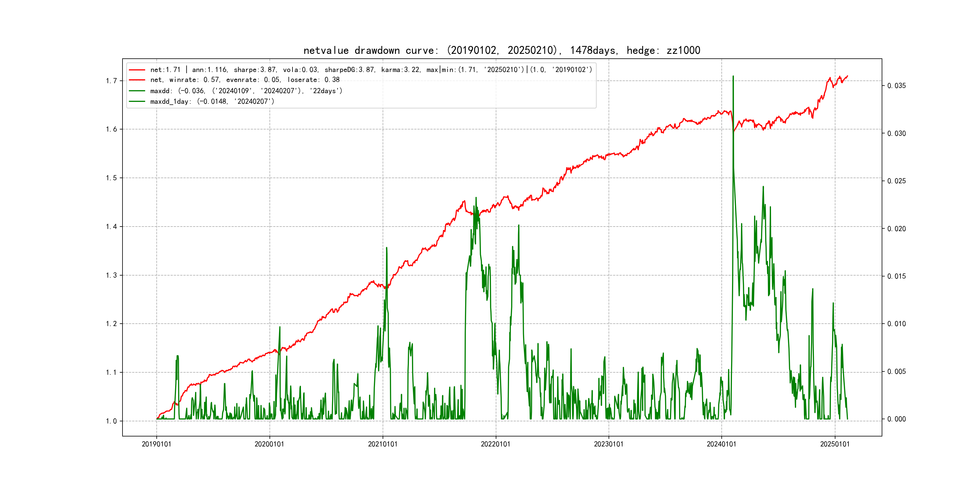Screen dimensions: 980x490
Task: Click the green swatch beside maxdd legend entry
Action: click(x=137, y=91)
